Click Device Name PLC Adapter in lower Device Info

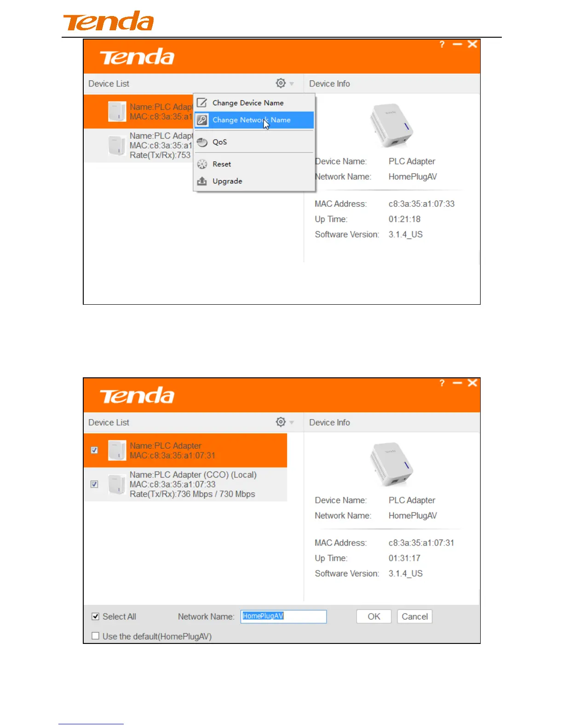[x=412, y=500]
